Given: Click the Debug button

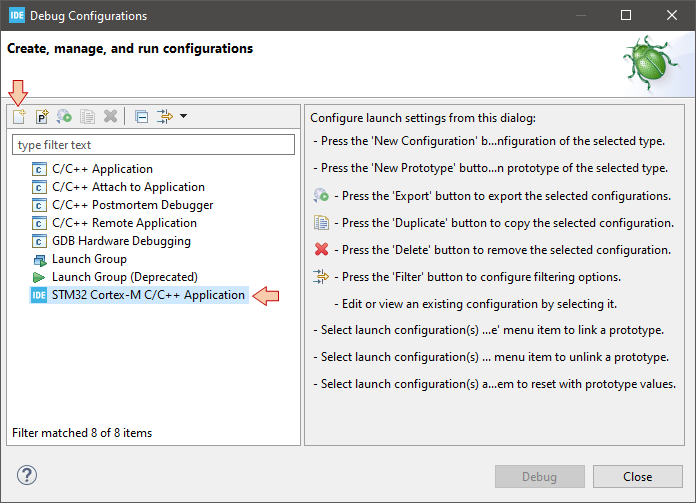Looking at the screenshot, I should click(x=539, y=476).
